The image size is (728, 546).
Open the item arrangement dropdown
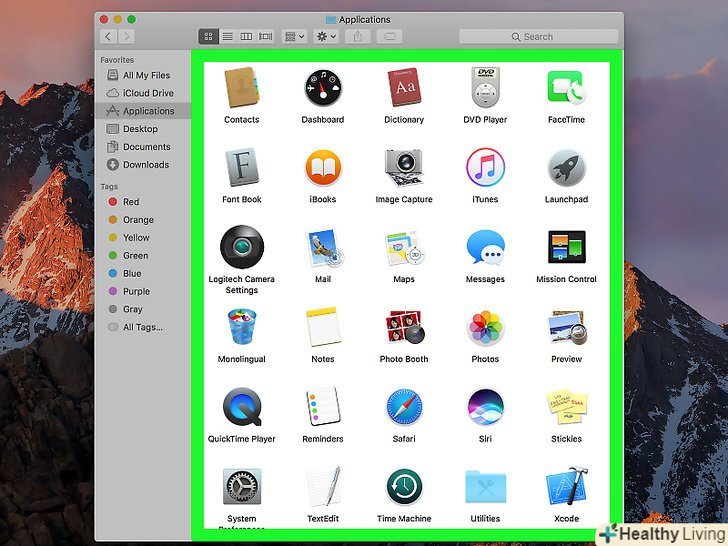[x=294, y=36]
